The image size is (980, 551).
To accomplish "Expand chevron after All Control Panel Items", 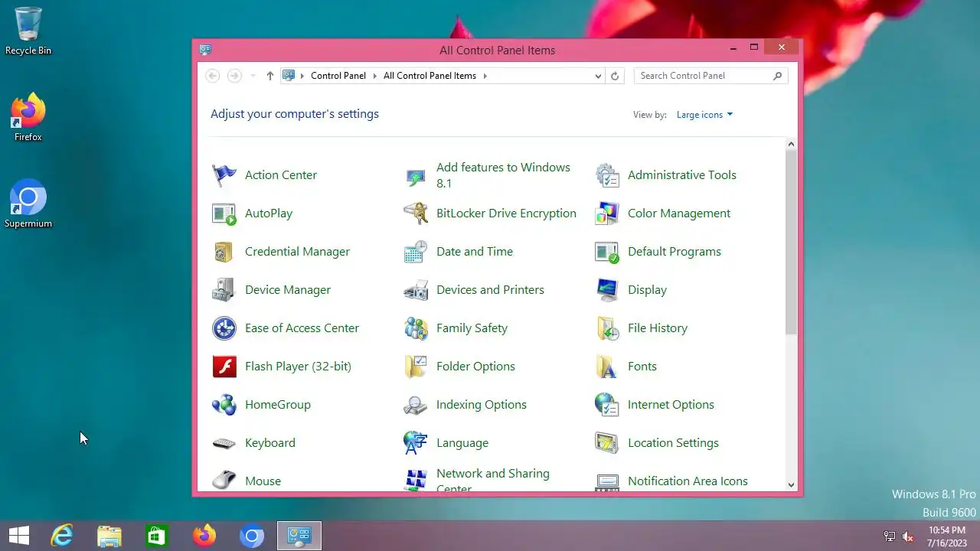I will point(485,76).
